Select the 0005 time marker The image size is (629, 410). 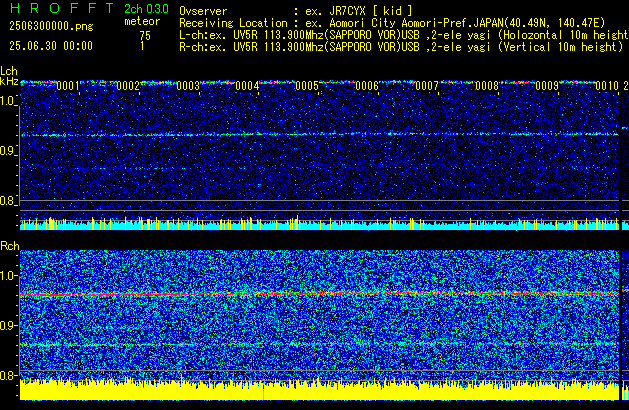coord(307,86)
